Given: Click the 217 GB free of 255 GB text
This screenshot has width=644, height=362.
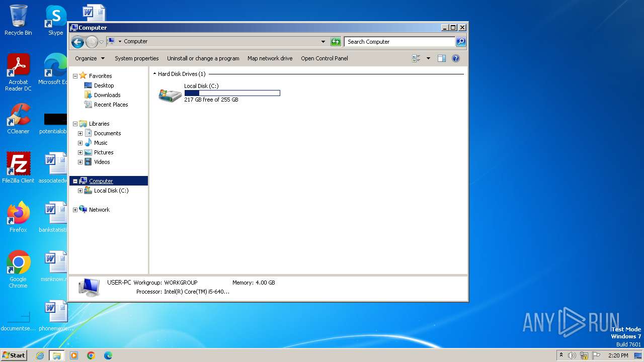Looking at the screenshot, I should click(x=211, y=100).
